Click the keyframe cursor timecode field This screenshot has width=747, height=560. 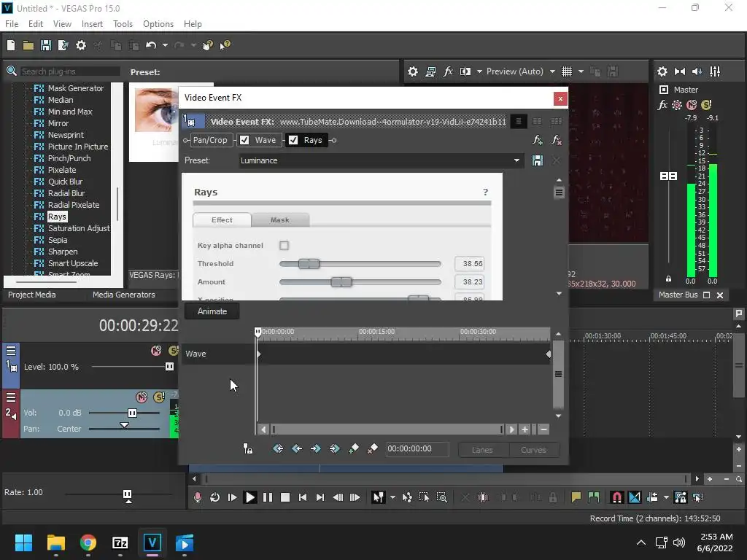coord(417,448)
